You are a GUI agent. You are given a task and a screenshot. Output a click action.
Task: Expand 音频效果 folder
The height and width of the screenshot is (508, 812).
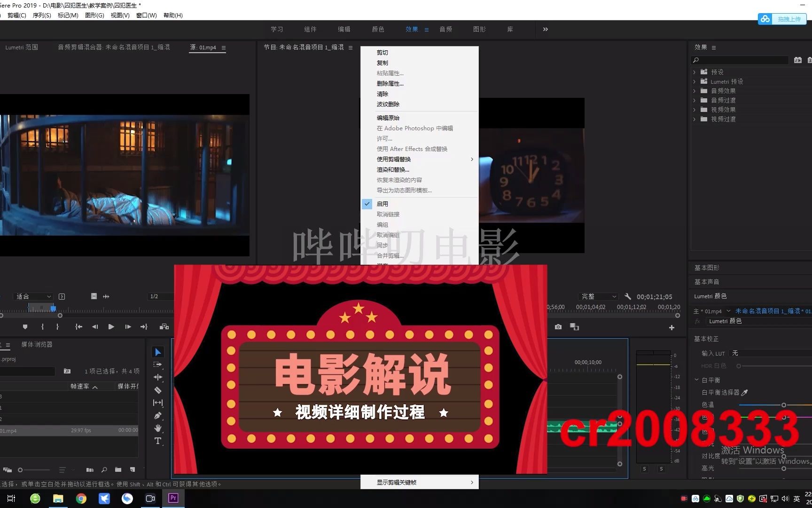694,91
